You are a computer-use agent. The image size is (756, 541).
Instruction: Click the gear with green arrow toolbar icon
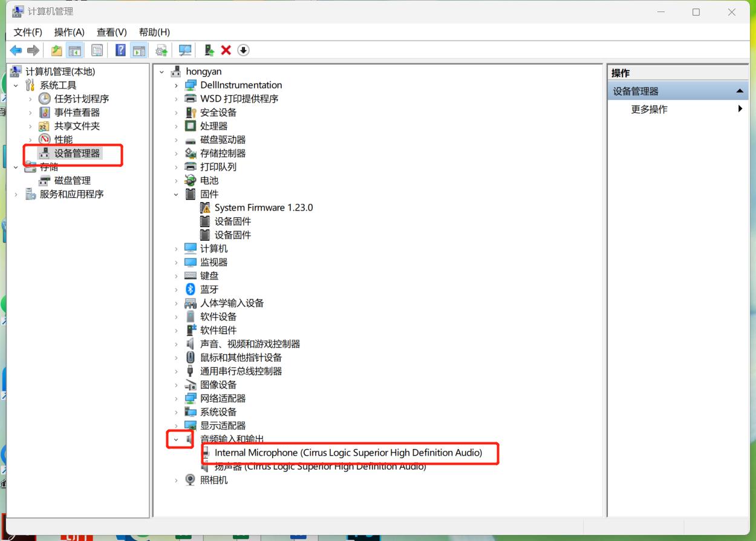pos(161,50)
